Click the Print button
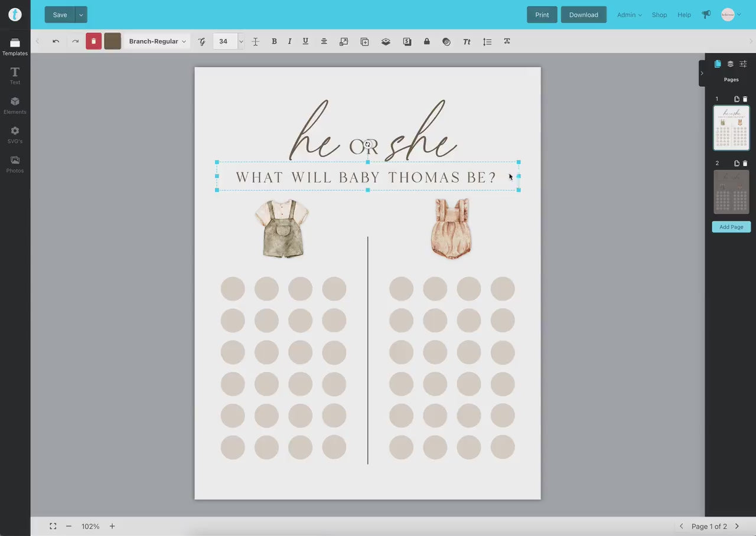This screenshot has height=536, width=756. coord(542,15)
